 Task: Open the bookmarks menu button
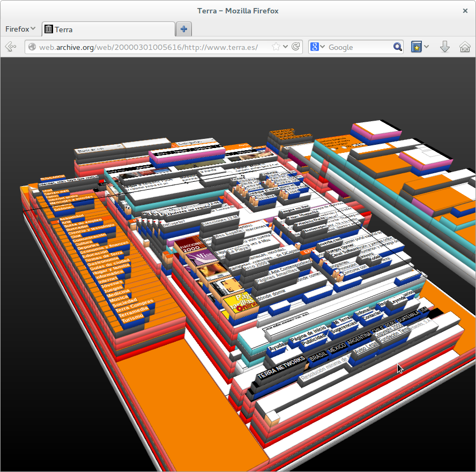click(416, 47)
